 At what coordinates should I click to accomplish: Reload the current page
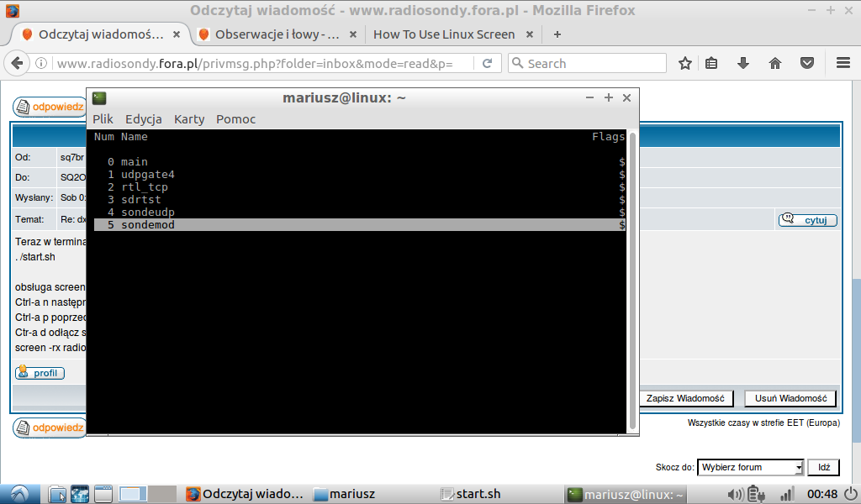coord(487,64)
